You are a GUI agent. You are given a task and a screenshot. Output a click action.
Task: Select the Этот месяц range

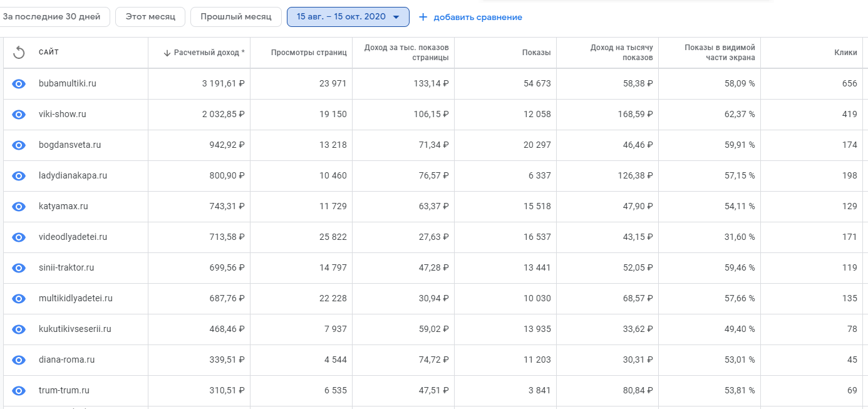tap(150, 17)
